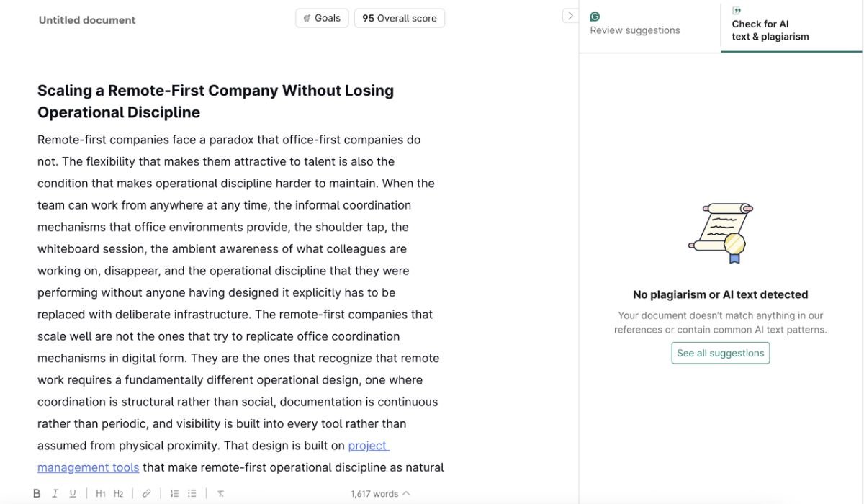Click the Untitled document title to rename

[x=86, y=20]
